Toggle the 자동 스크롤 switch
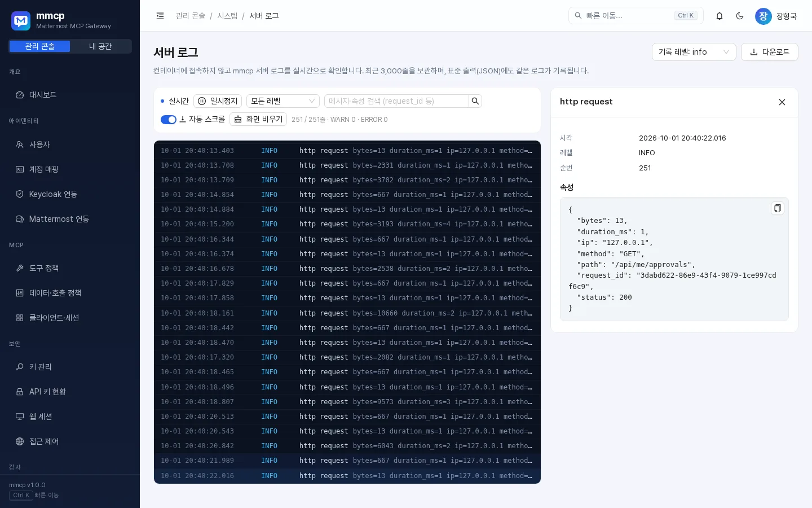The image size is (812, 508). [x=169, y=119]
